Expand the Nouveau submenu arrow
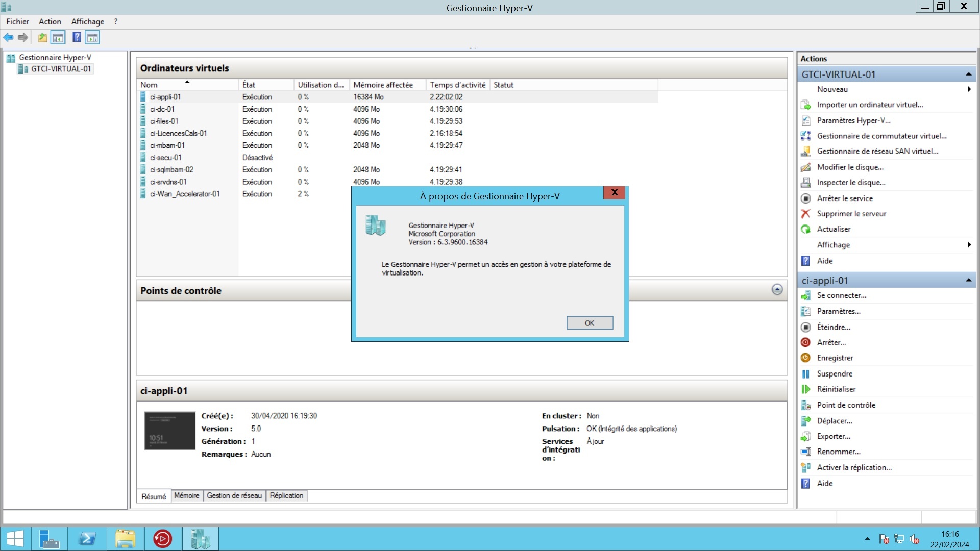Viewport: 980px width, 551px height. (x=969, y=89)
